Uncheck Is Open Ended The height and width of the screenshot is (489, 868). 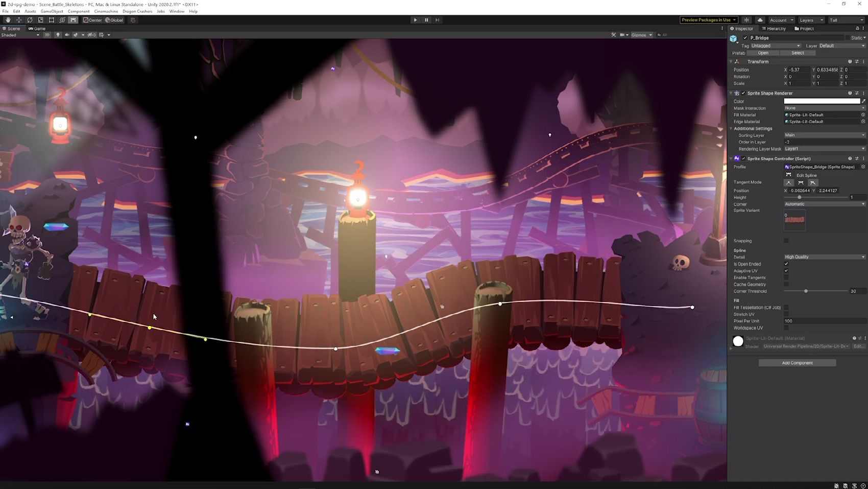pyautogui.click(x=786, y=264)
